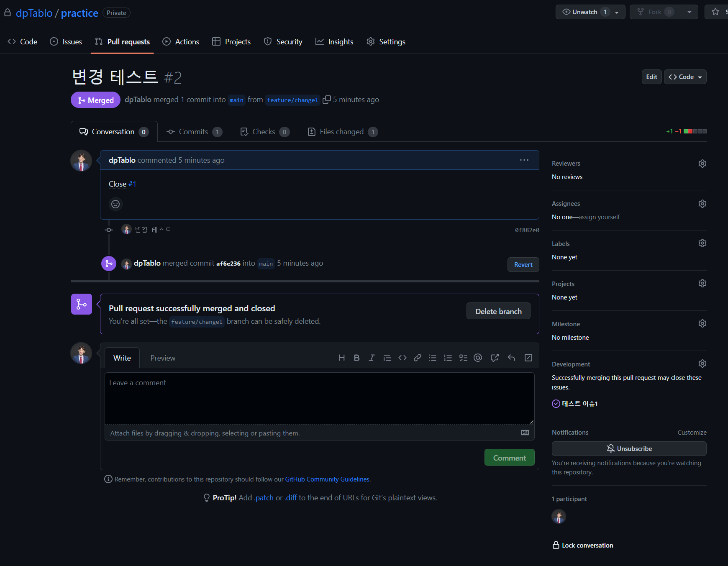Click the Edit title button
Image resolution: width=728 pixels, height=566 pixels.
pyautogui.click(x=651, y=77)
